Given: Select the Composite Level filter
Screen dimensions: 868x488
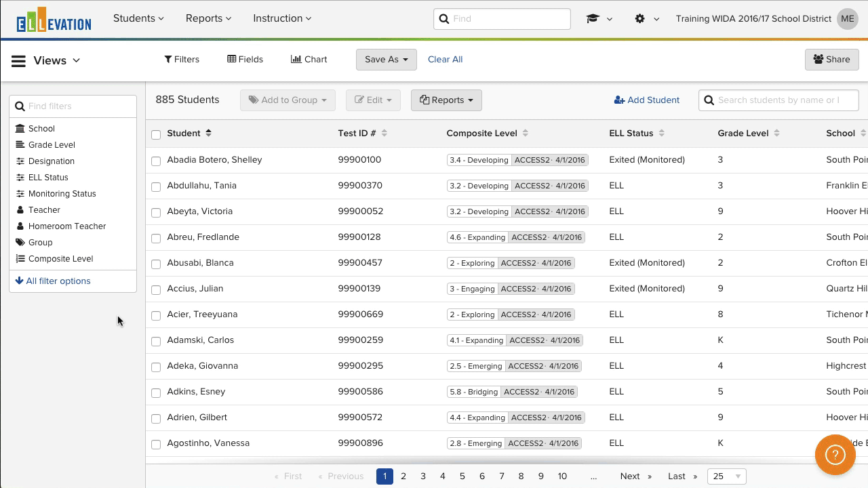Looking at the screenshot, I should [60, 259].
